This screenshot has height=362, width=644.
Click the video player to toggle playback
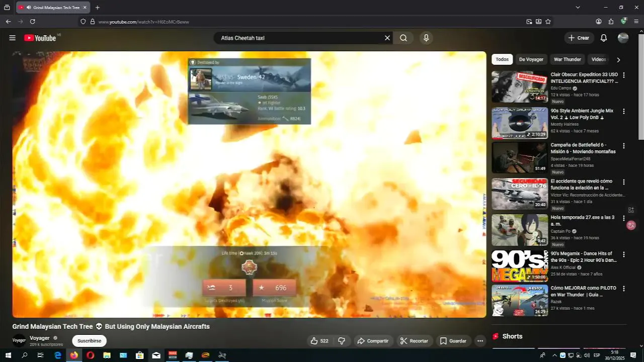249,184
